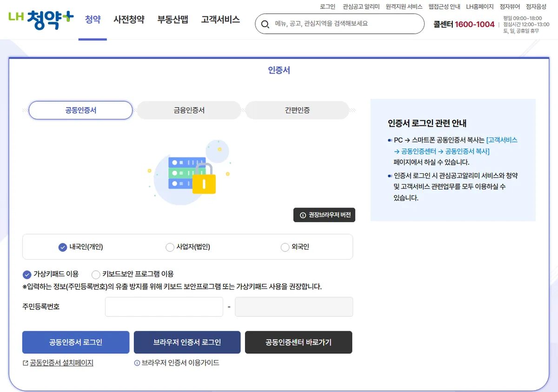
Task: Open 원격지원 서비스 link
Action: tap(404, 7)
